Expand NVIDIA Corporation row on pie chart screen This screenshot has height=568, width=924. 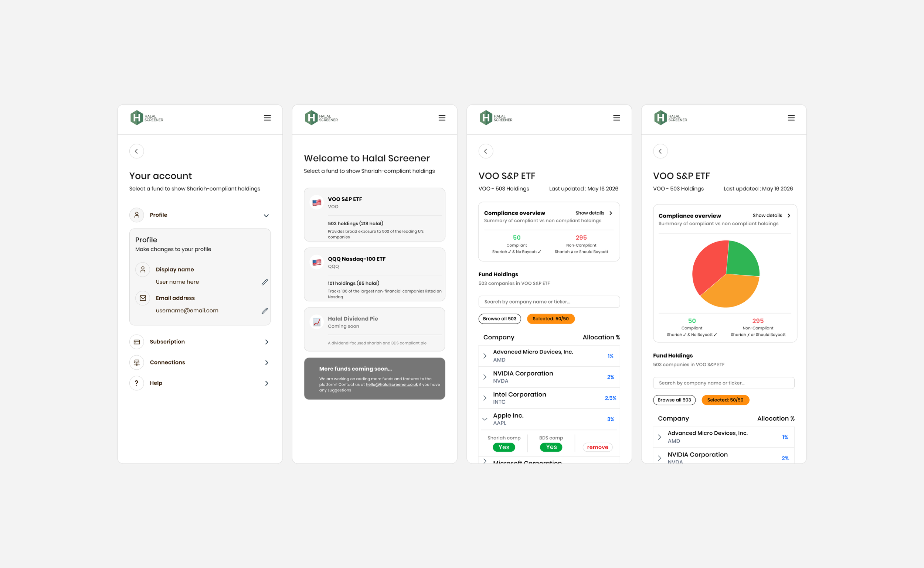point(660,458)
